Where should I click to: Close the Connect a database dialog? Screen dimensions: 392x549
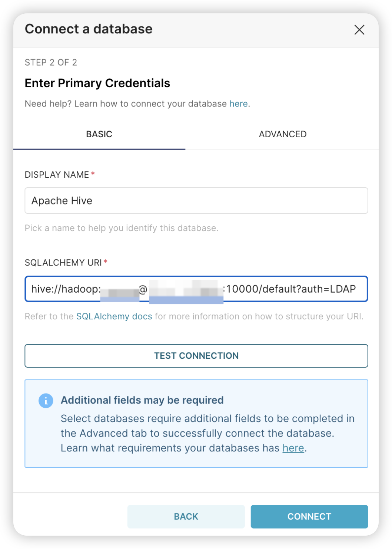359,30
